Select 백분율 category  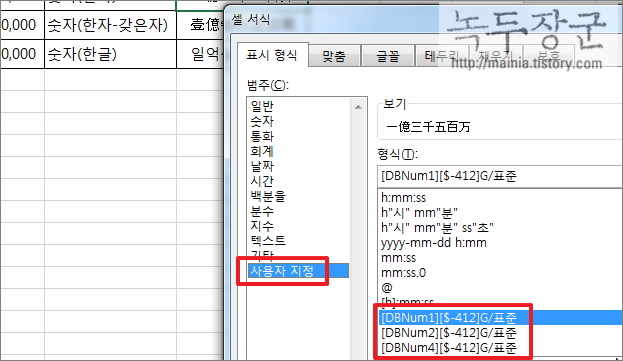[268, 196]
